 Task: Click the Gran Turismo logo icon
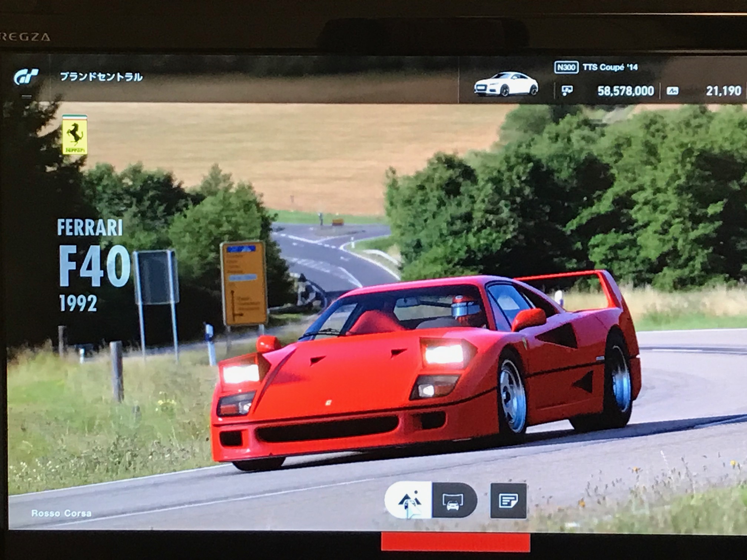(26, 77)
